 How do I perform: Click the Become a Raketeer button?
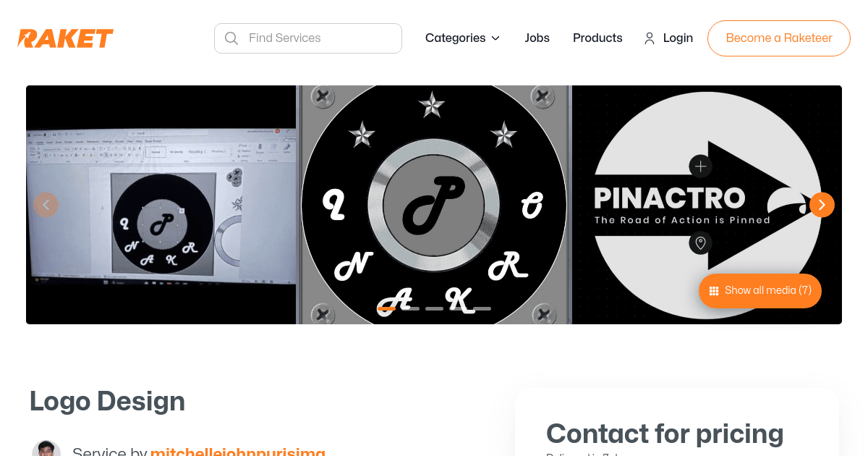(x=778, y=38)
